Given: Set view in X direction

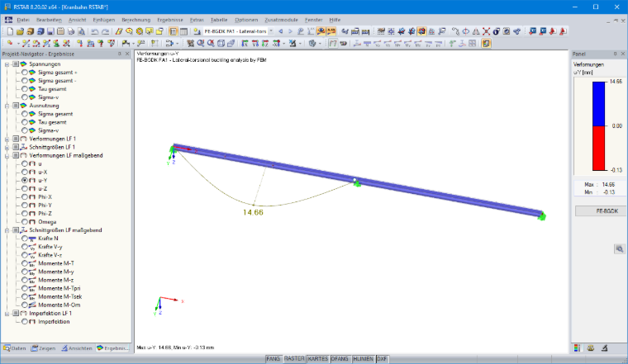Looking at the screenshot, I should 245,43.
